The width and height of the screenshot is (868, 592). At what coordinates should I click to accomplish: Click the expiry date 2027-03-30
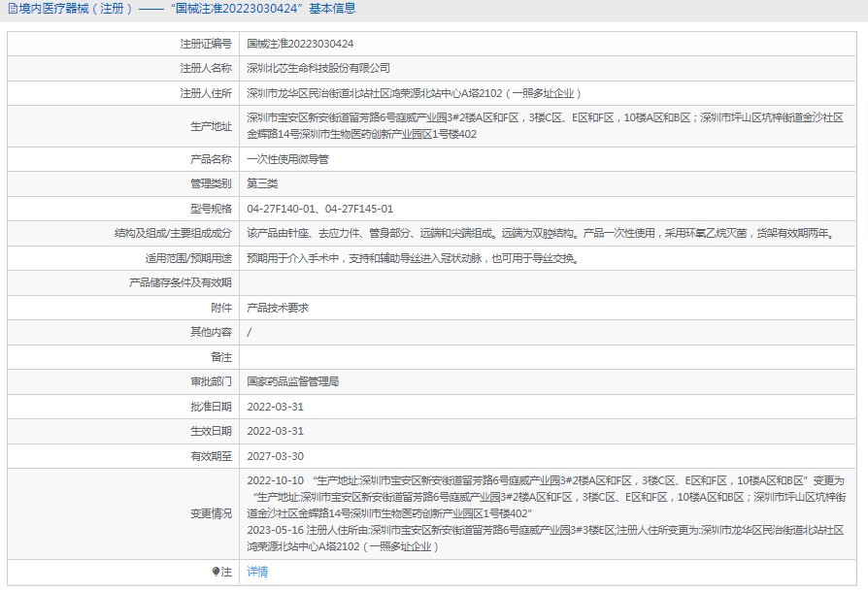point(275,455)
